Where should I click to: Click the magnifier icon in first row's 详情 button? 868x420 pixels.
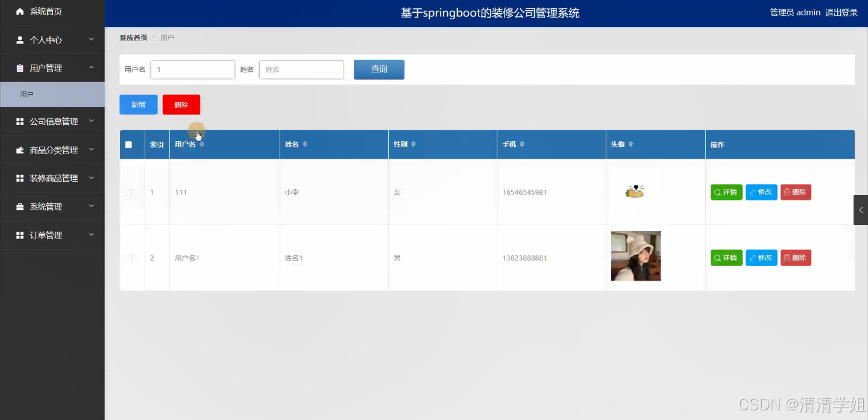[717, 192]
